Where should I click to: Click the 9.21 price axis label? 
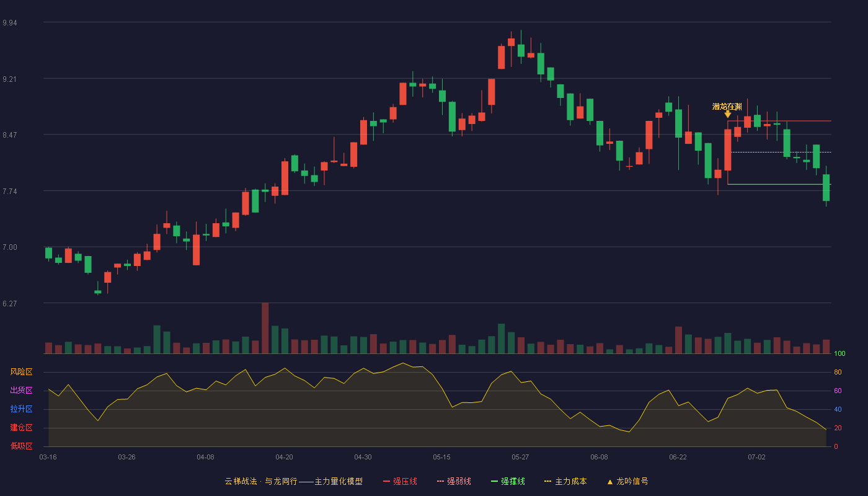pyautogui.click(x=10, y=79)
